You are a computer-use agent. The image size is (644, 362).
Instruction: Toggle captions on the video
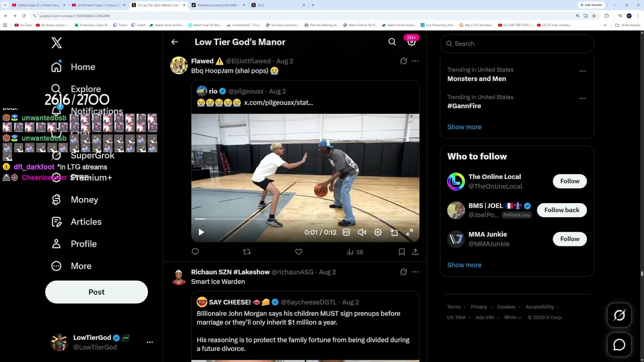[346, 232]
